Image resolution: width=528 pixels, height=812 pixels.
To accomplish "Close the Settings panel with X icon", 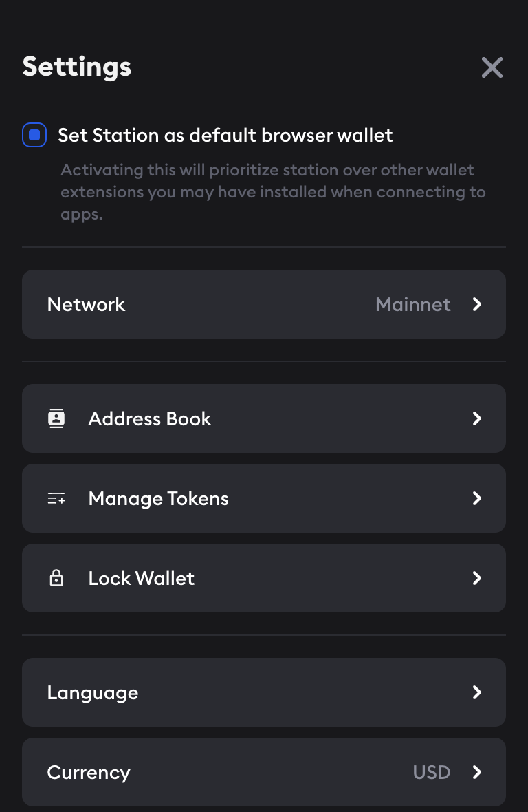I will (x=492, y=67).
